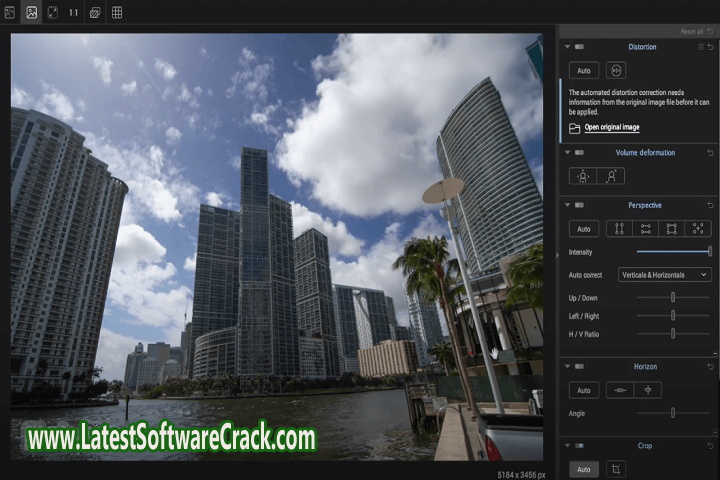This screenshot has width=720, height=480.
Task: Open the Auto correct Verticals & Horizontals dropdown
Action: [664, 274]
